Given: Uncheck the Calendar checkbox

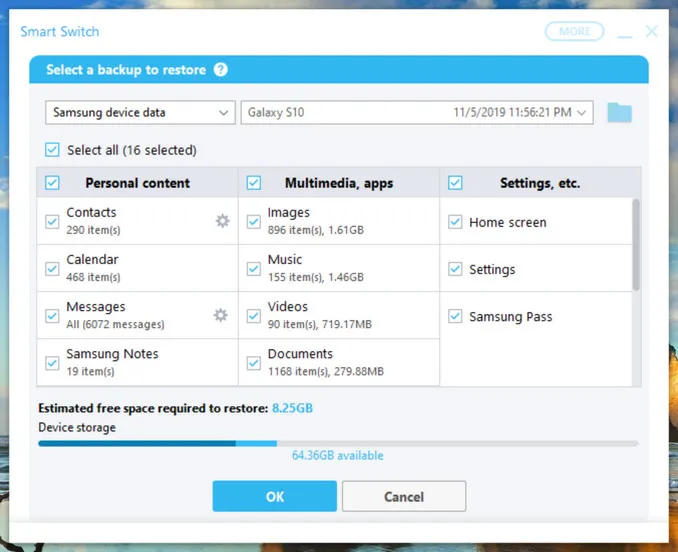Looking at the screenshot, I should 52,269.
